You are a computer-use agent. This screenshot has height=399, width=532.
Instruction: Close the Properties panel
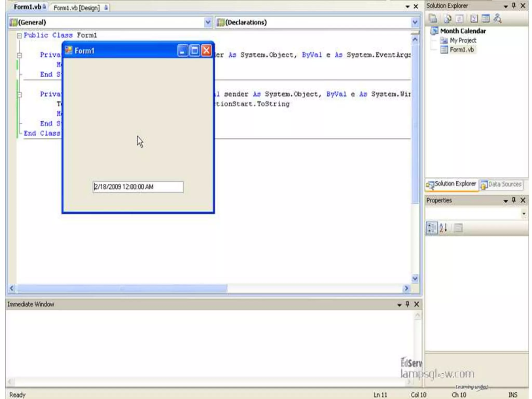pyautogui.click(x=523, y=200)
